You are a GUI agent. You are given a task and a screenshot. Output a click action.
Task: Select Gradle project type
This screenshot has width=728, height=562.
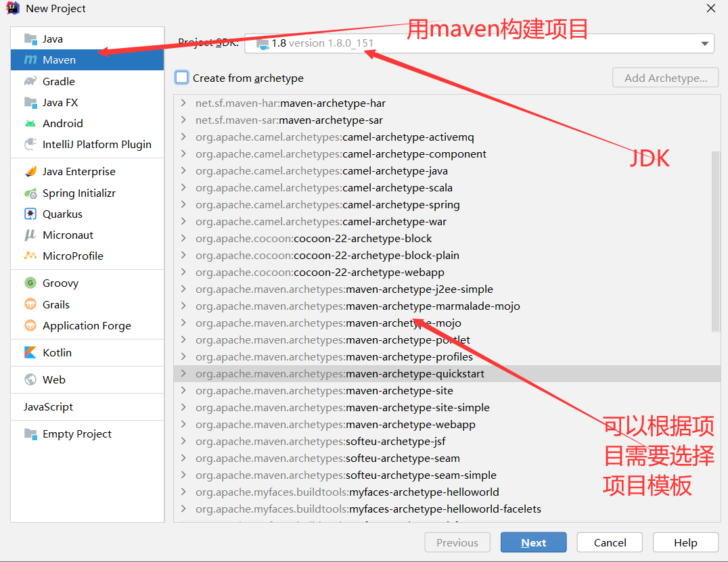coord(87,81)
